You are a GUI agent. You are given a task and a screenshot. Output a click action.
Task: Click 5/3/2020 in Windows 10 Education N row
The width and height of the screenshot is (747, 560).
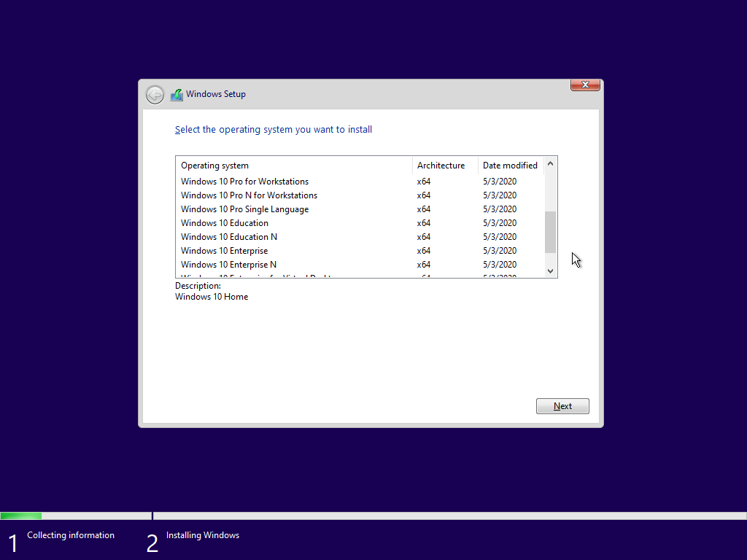pyautogui.click(x=500, y=237)
